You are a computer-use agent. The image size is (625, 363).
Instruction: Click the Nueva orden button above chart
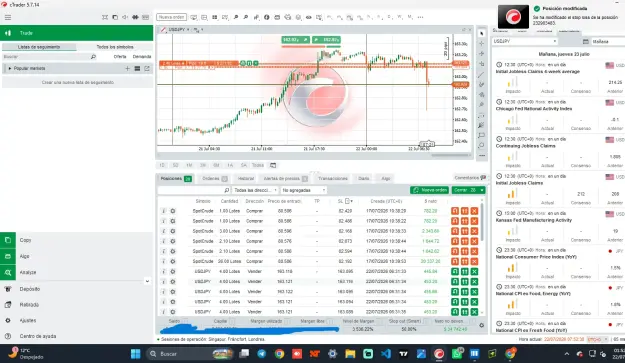click(x=171, y=17)
